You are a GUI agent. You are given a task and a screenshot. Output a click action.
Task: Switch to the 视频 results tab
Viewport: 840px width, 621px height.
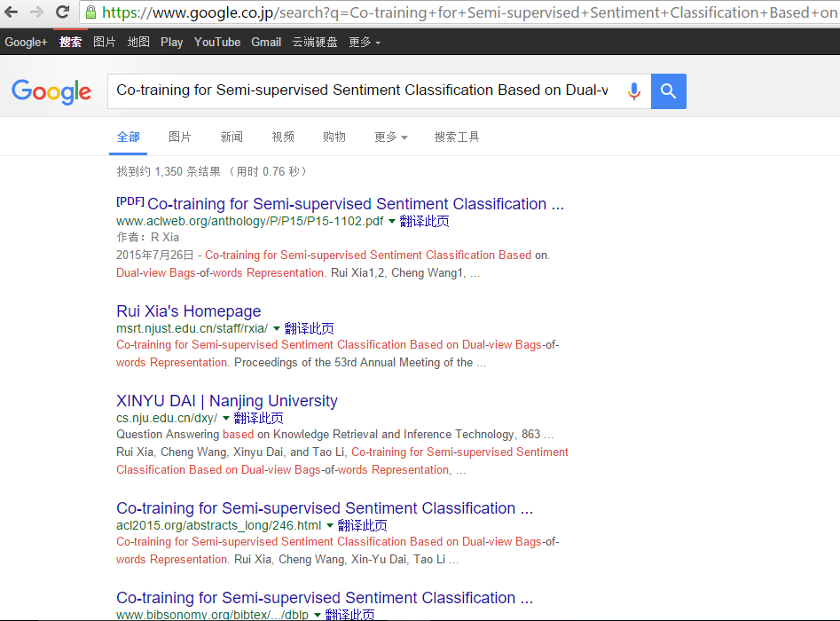point(283,138)
